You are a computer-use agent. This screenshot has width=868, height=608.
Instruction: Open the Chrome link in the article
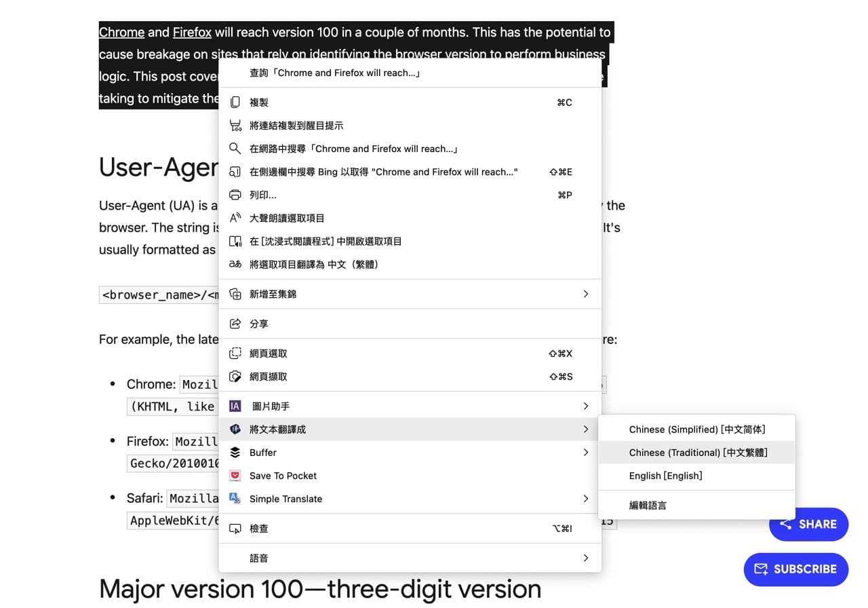[121, 32]
